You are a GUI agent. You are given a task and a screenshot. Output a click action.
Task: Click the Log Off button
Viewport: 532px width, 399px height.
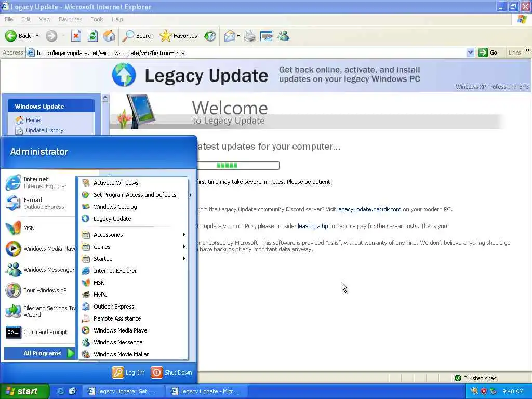tap(128, 373)
